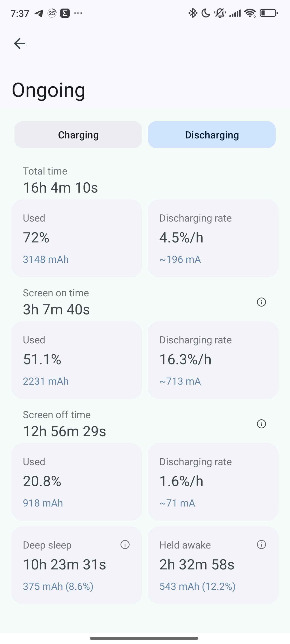Tap the Wi-Fi status icon
Screen dimensions: 290x644
click(250, 13)
